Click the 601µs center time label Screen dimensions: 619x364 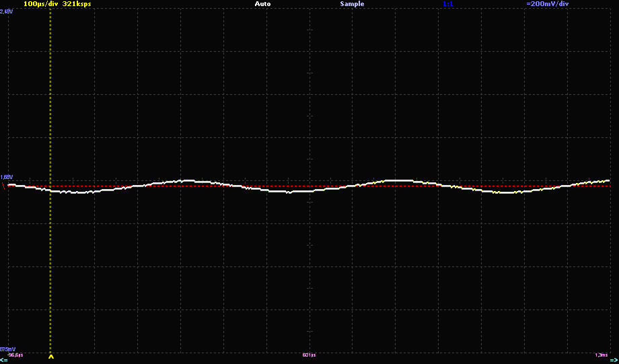click(309, 355)
